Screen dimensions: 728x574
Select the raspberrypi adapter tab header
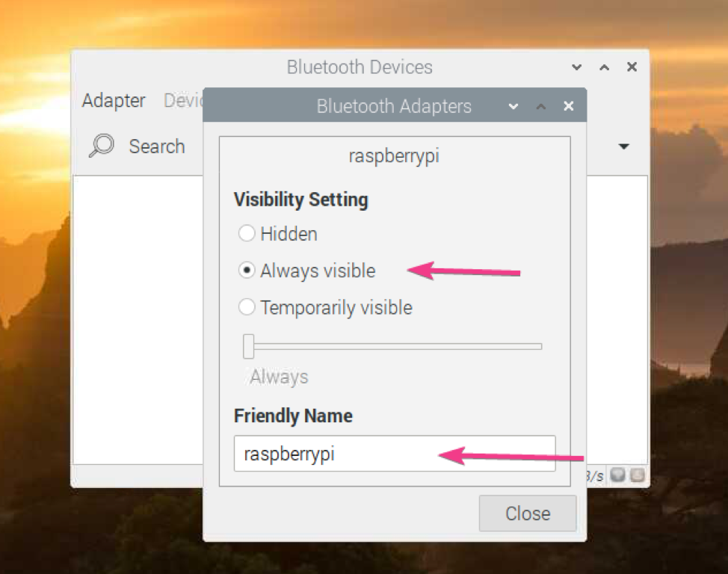tap(394, 155)
